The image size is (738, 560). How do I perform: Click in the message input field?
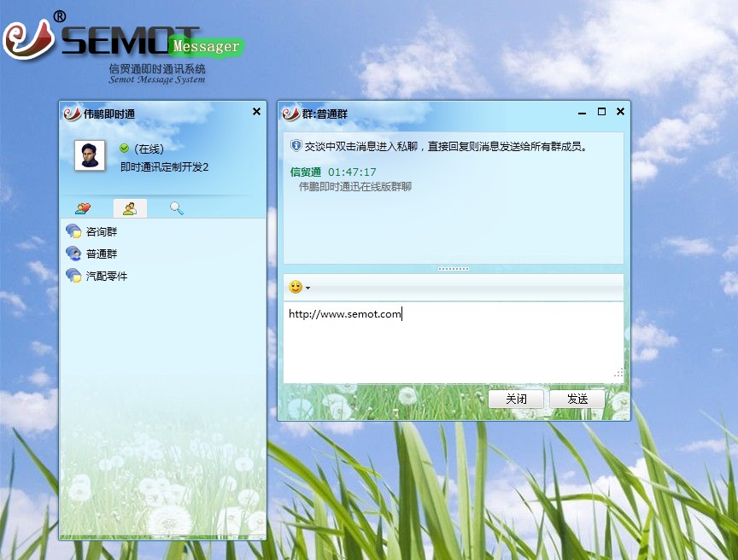tap(454, 342)
